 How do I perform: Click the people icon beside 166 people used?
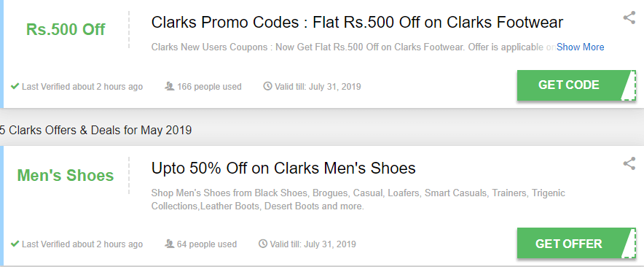[x=170, y=86]
